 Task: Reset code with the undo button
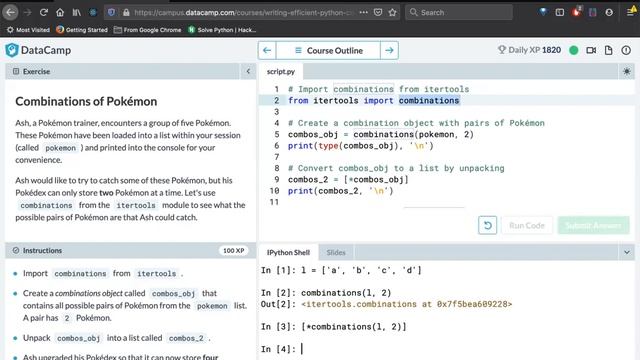(487, 225)
